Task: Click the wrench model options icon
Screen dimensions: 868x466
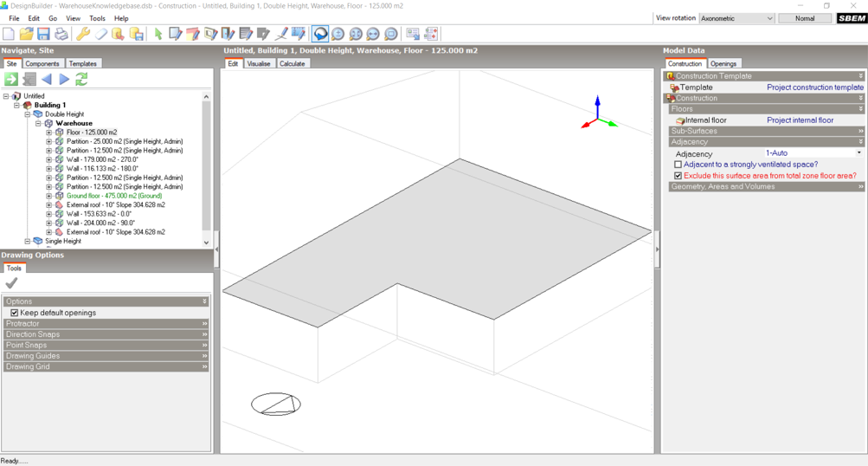Action: coord(83,34)
